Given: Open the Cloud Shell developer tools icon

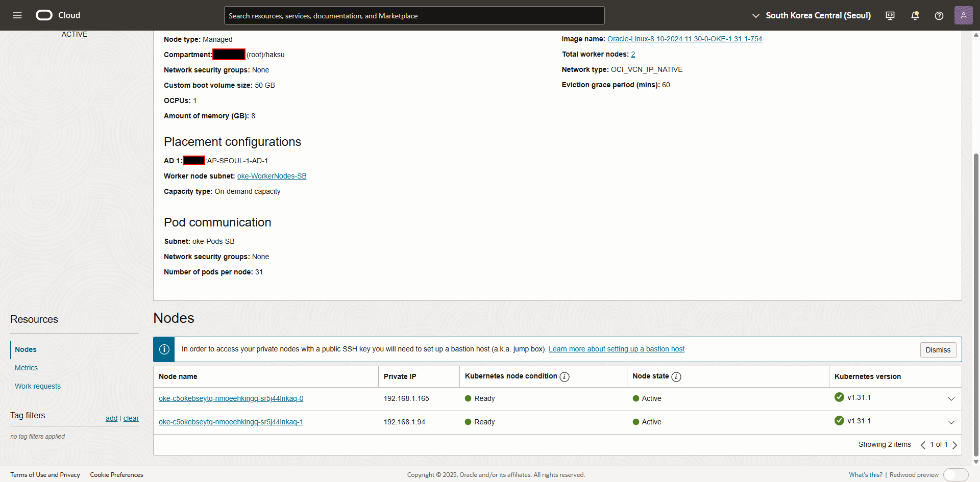Looking at the screenshot, I should pyautogui.click(x=890, y=16).
